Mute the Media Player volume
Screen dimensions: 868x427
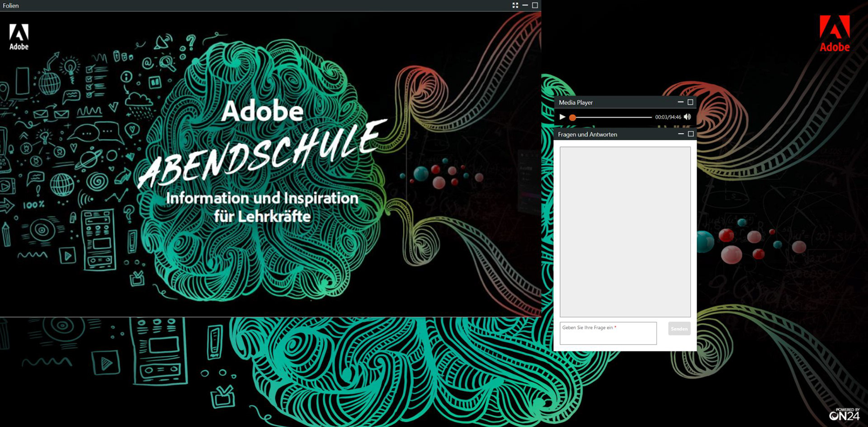(688, 117)
